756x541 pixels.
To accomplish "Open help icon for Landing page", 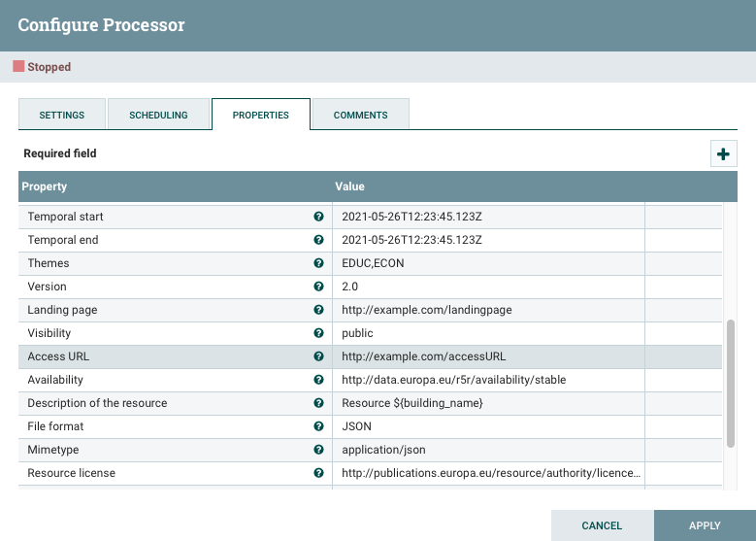I will (x=318, y=310).
